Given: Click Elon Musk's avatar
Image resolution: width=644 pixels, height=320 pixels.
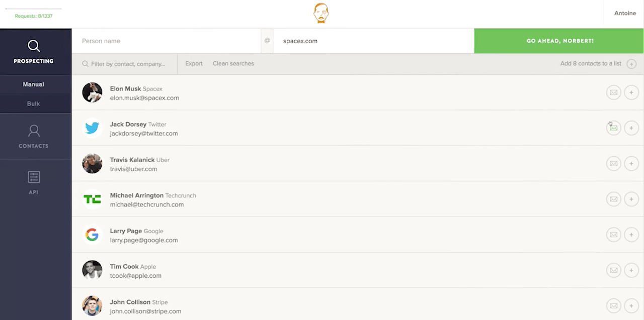Looking at the screenshot, I should click(92, 92).
